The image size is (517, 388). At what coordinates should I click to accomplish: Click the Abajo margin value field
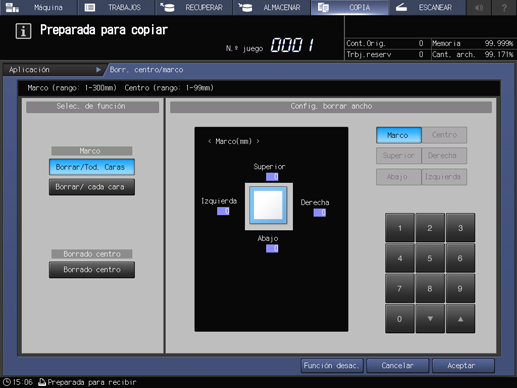pyautogui.click(x=272, y=249)
